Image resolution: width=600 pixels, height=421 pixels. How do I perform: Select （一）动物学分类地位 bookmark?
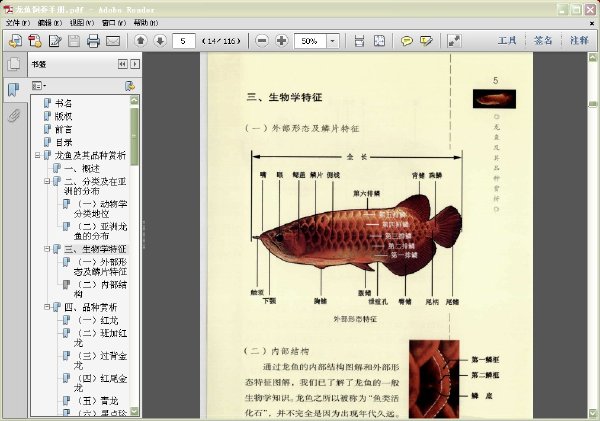pos(100,209)
